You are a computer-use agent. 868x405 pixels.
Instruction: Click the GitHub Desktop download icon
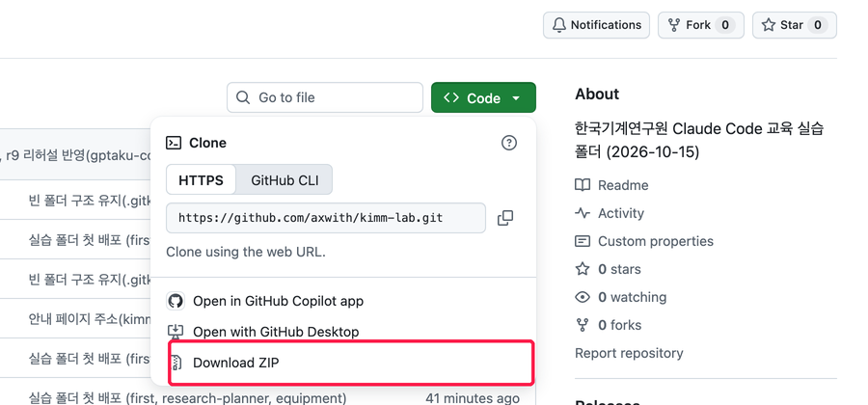click(175, 332)
